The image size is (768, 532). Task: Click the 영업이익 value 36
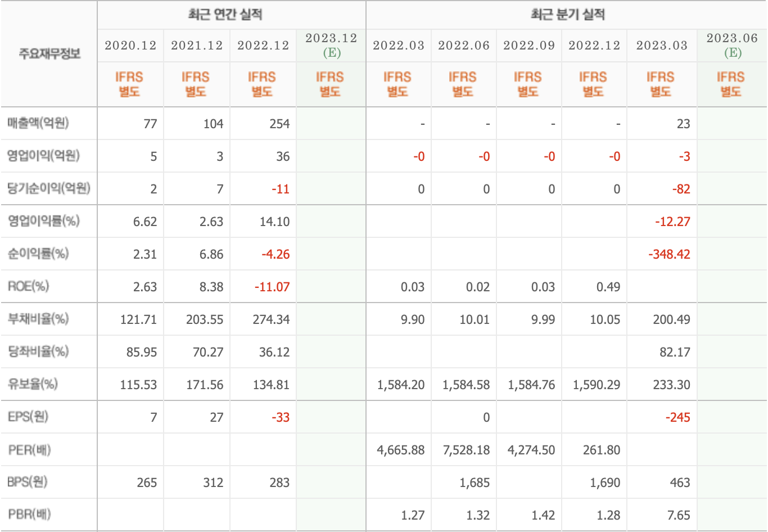pyautogui.click(x=283, y=156)
